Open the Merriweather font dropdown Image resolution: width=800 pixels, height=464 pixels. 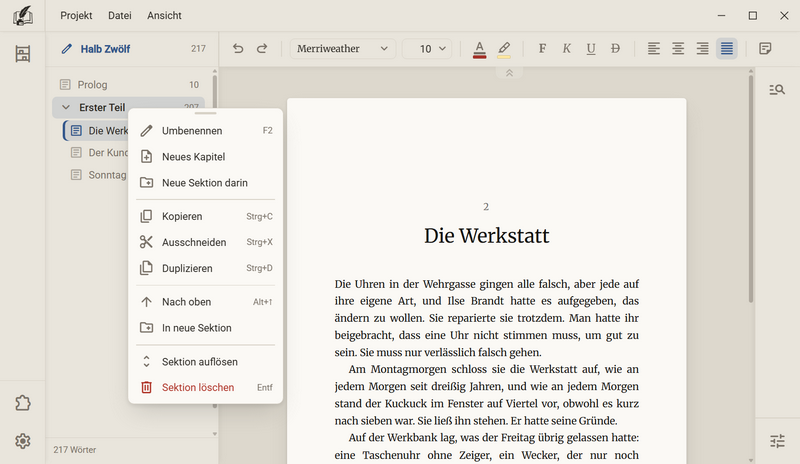pyautogui.click(x=343, y=48)
